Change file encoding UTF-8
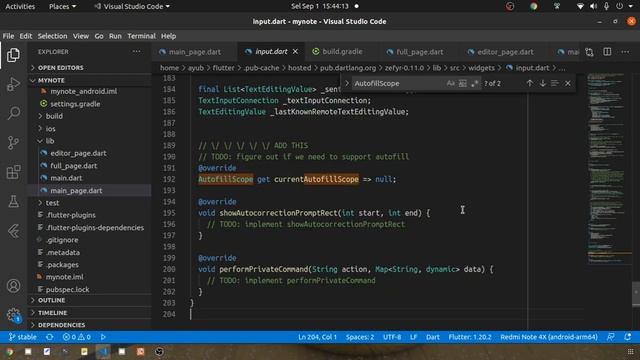 [x=392, y=337]
